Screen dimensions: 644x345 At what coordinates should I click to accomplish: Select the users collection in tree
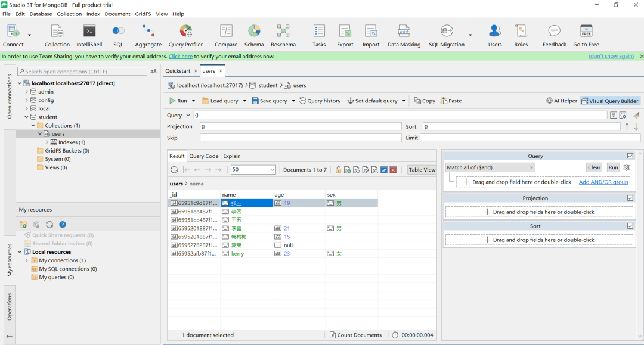(x=58, y=133)
